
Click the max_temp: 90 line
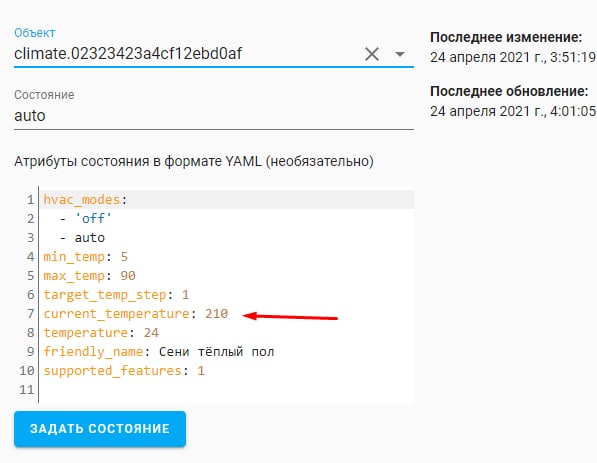89,276
